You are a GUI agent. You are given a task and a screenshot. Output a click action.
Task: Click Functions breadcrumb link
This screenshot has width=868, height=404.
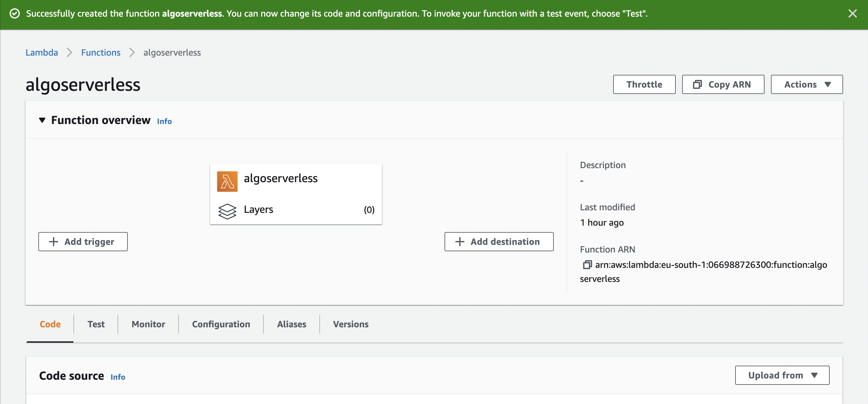(100, 53)
